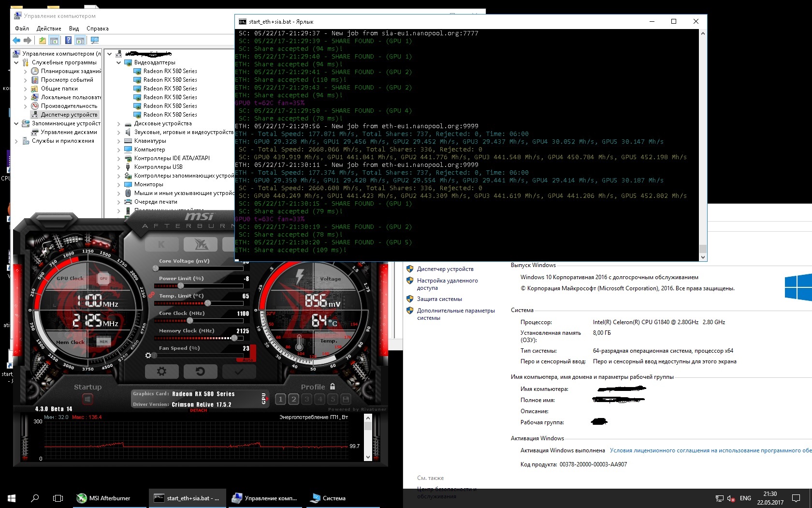812x508 pixels.
Task: Reset Afterburner settings with the circular arrow button
Action: pos(200,372)
